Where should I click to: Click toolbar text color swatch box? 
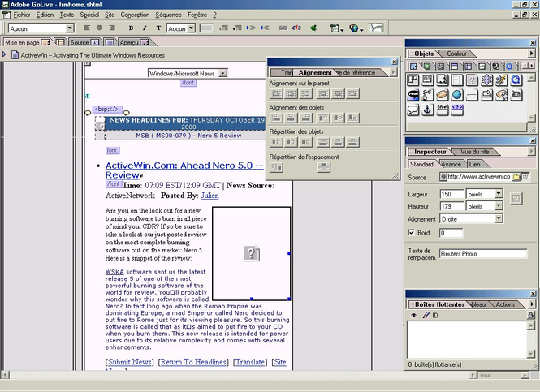[x=206, y=28]
